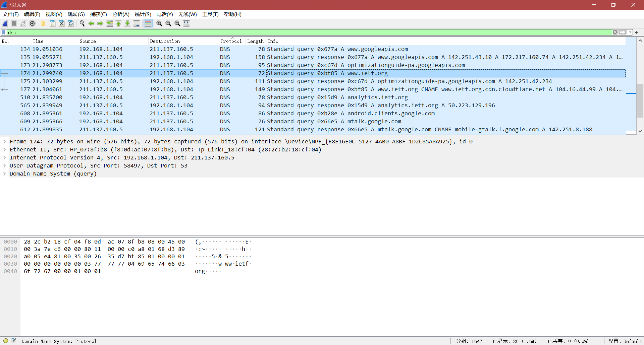644x345 pixels.
Task: Open the 捕获(C) menu
Action: coord(99,14)
